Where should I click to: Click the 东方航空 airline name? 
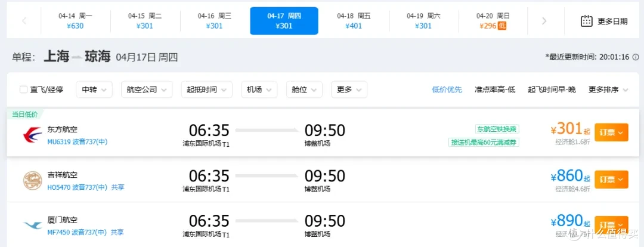(63, 129)
